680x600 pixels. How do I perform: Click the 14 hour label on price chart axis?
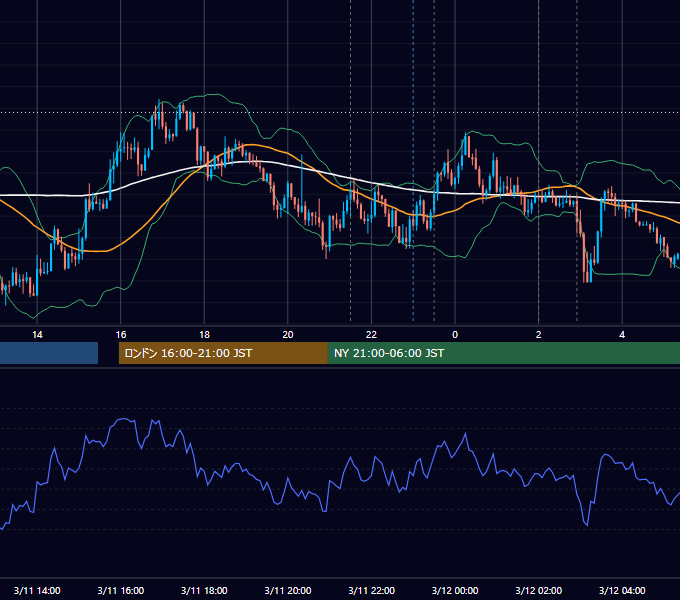point(37,335)
